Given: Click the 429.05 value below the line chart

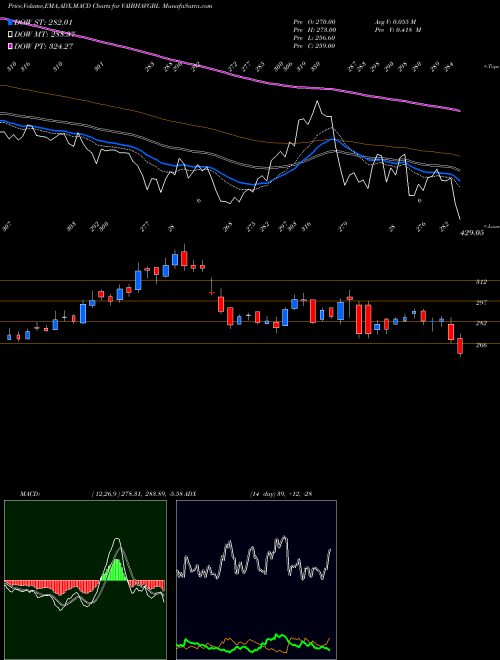Looking at the screenshot, I should click(474, 232).
